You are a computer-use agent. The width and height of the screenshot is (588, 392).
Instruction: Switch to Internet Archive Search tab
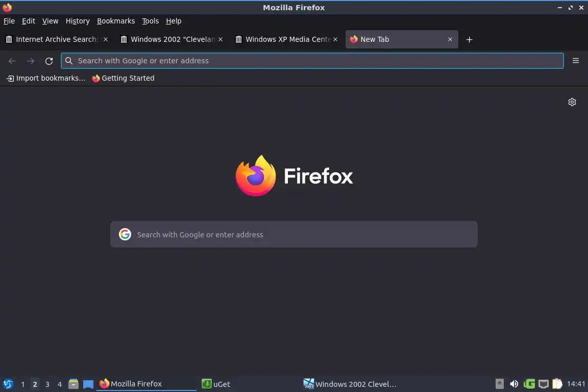[x=57, y=39]
